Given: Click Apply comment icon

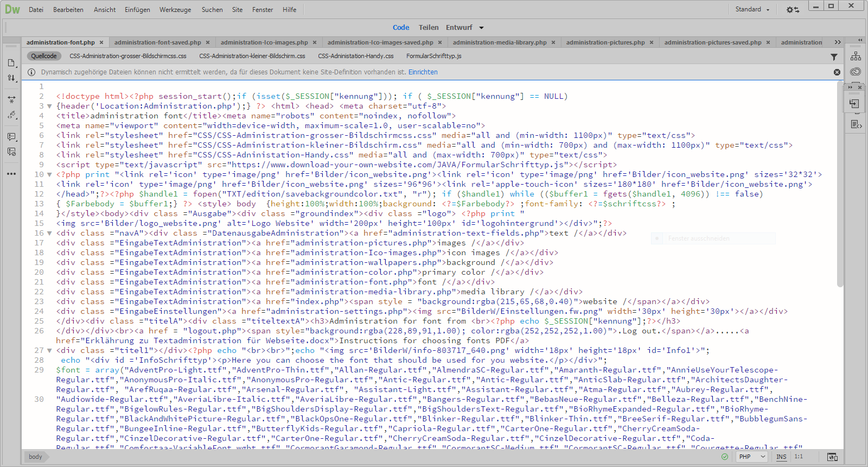Looking at the screenshot, I should [x=11, y=137].
